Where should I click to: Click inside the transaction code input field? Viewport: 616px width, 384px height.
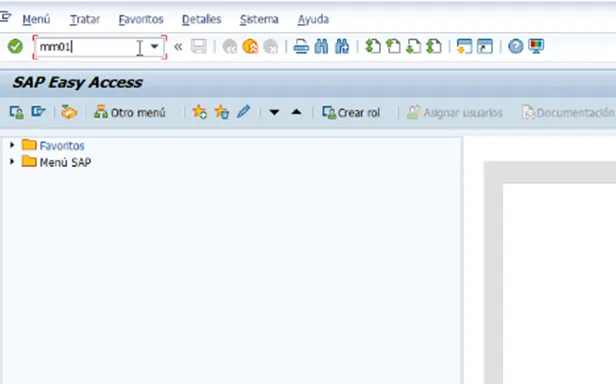coord(91,47)
